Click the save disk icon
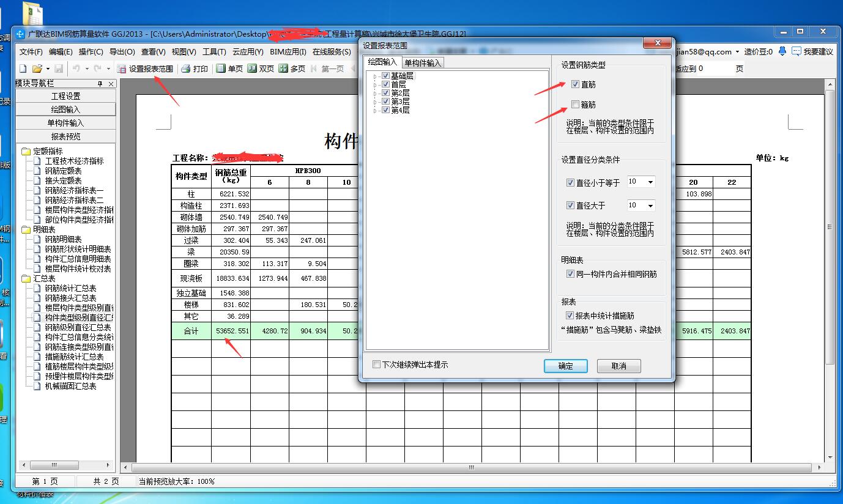 click(59, 69)
